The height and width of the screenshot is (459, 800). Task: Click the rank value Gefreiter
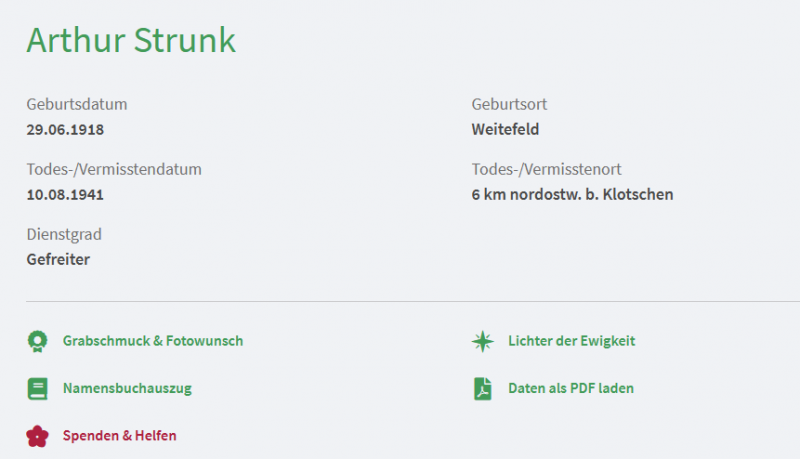58,259
